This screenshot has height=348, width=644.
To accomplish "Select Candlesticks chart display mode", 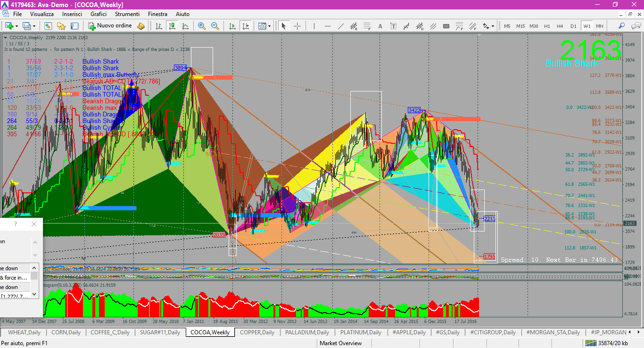I will (172, 26).
